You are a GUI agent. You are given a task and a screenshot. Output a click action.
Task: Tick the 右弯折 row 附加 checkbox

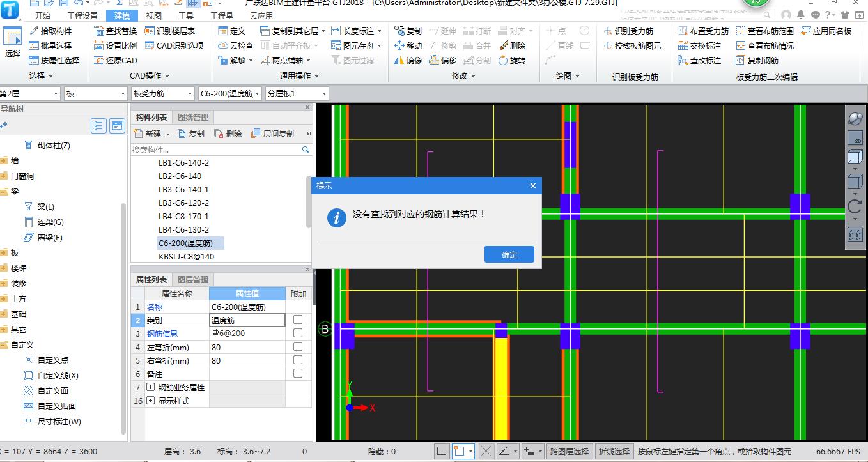298,360
